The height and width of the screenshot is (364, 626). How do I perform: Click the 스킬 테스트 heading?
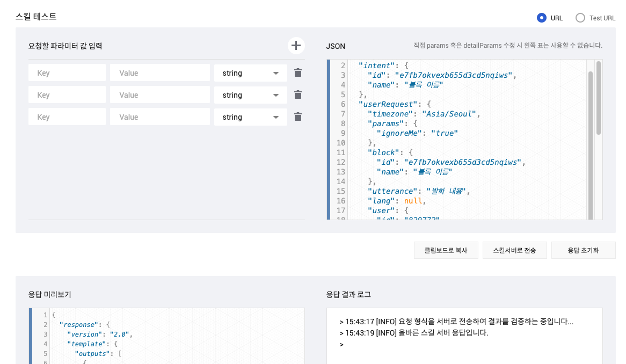pyautogui.click(x=36, y=17)
